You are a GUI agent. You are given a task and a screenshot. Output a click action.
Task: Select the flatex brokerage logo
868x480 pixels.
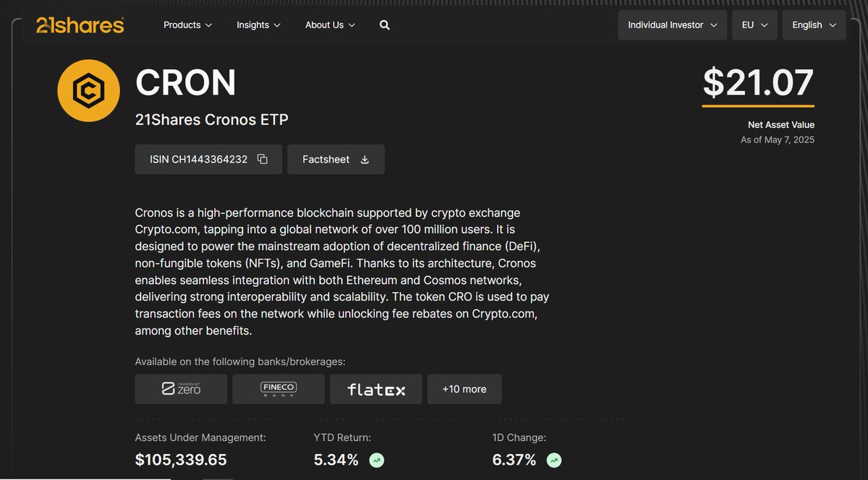pyautogui.click(x=375, y=389)
